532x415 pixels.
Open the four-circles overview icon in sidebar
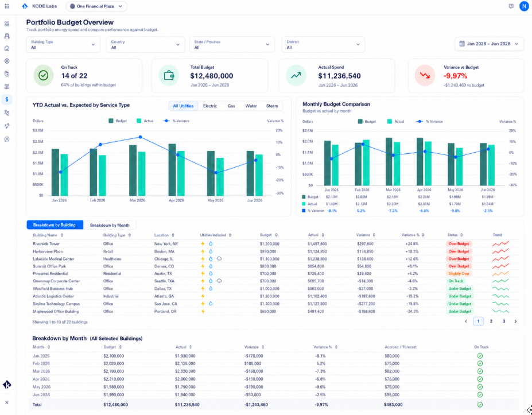click(x=7, y=24)
